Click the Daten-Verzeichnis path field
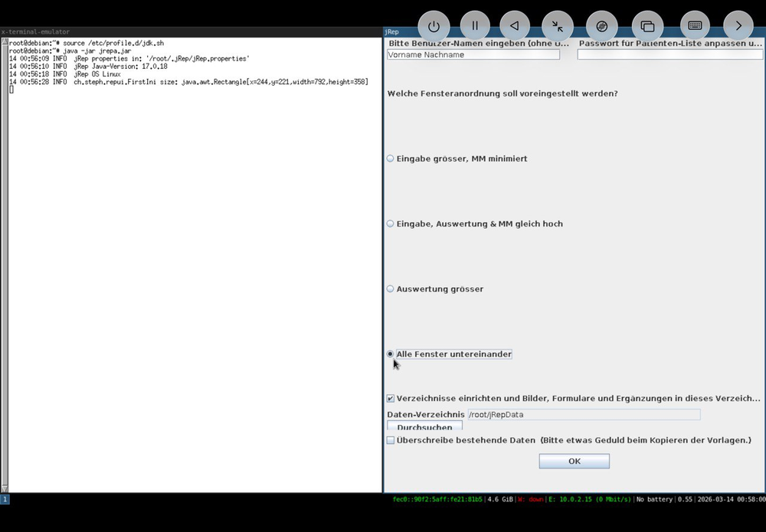 [x=583, y=414]
